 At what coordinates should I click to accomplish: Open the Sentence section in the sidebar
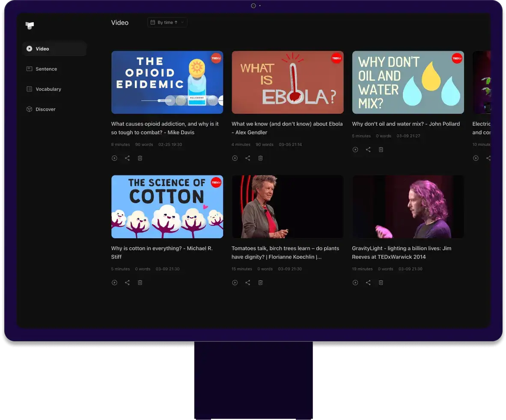(x=46, y=69)
